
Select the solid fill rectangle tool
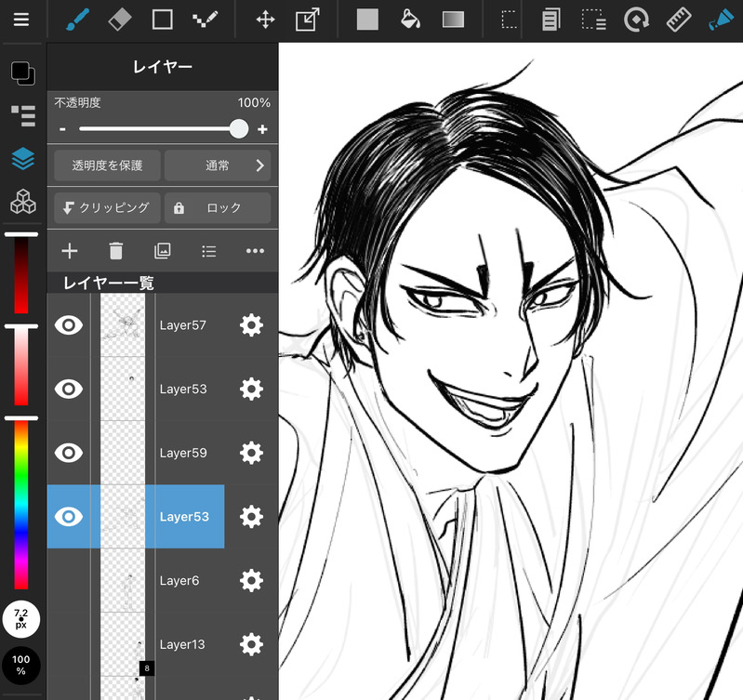coord(367,20)
